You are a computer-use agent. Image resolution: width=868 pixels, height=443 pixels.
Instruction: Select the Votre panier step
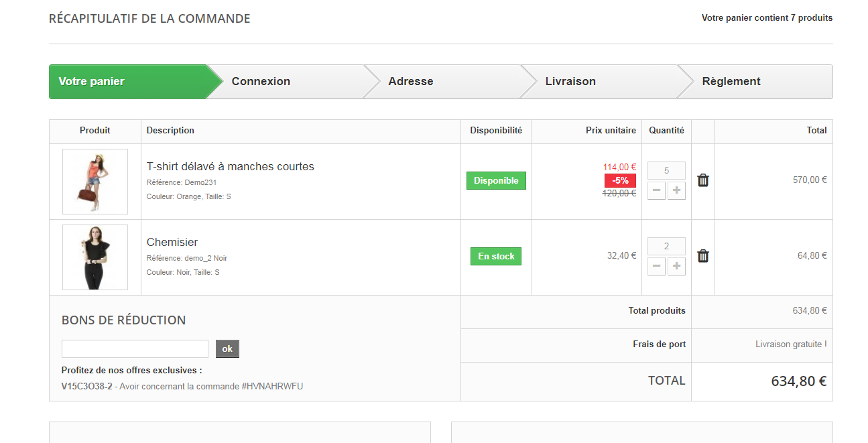(x=127, y=82)
